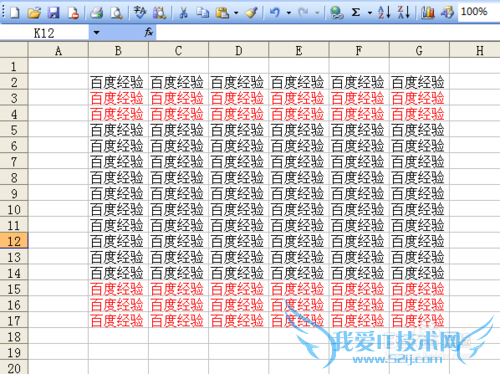Screen dimensions: 500x374
Task: Click the Permission document icon
Action: pos(73,13)
